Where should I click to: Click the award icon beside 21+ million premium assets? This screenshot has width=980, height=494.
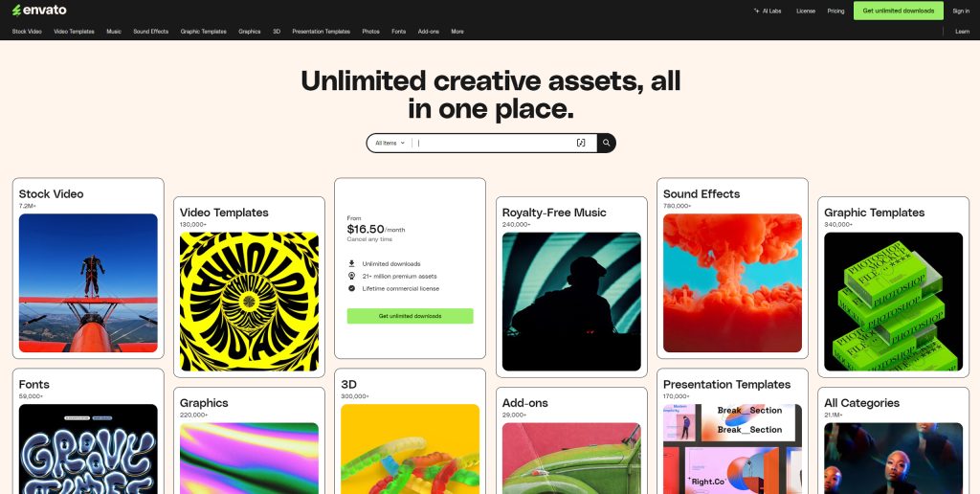pos(351,277)
